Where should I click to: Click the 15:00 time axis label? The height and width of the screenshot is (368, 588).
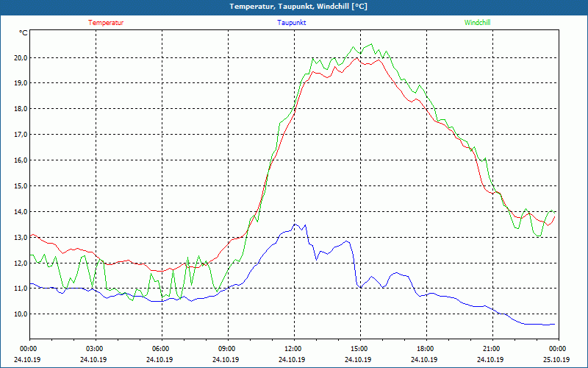click(360, 349)
